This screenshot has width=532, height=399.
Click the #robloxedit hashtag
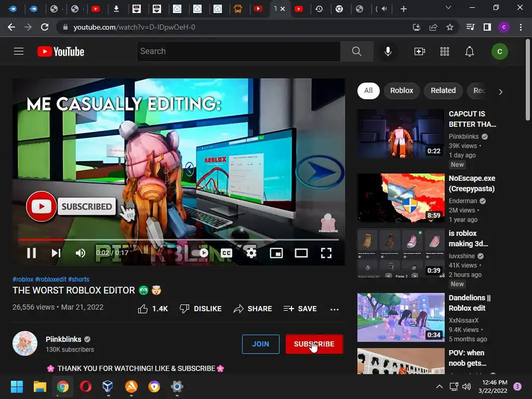pos(50,279)
